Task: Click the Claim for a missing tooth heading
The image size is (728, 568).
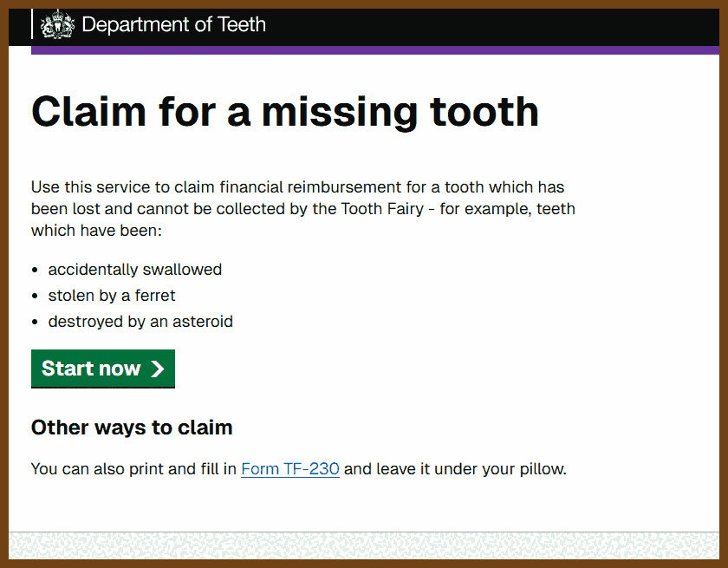Action: [x=285, y=112]
